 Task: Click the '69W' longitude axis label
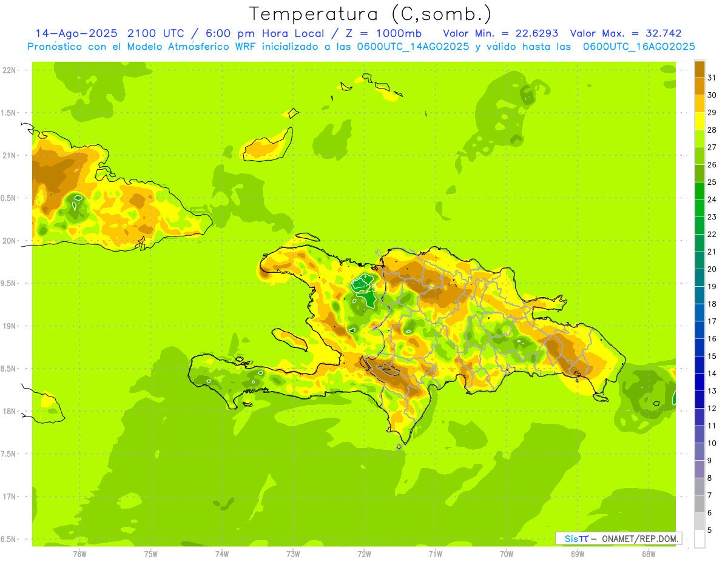tap(578, 554)
